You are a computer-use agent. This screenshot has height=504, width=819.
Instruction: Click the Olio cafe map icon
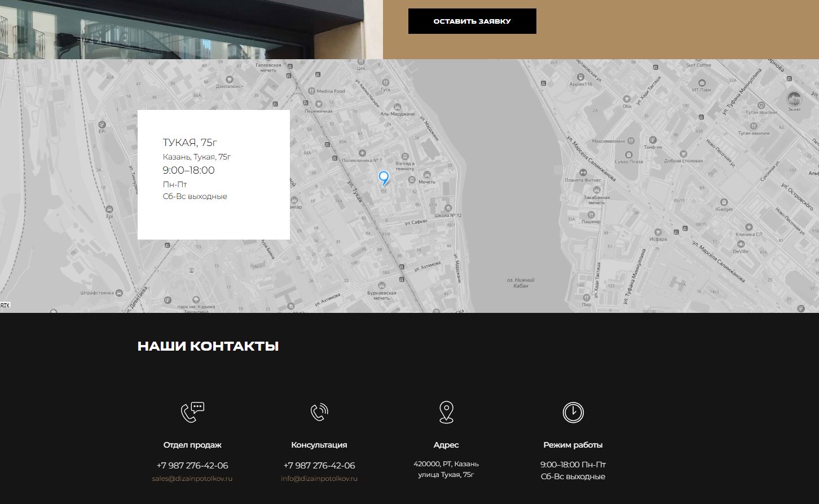(x=627, y=99)
